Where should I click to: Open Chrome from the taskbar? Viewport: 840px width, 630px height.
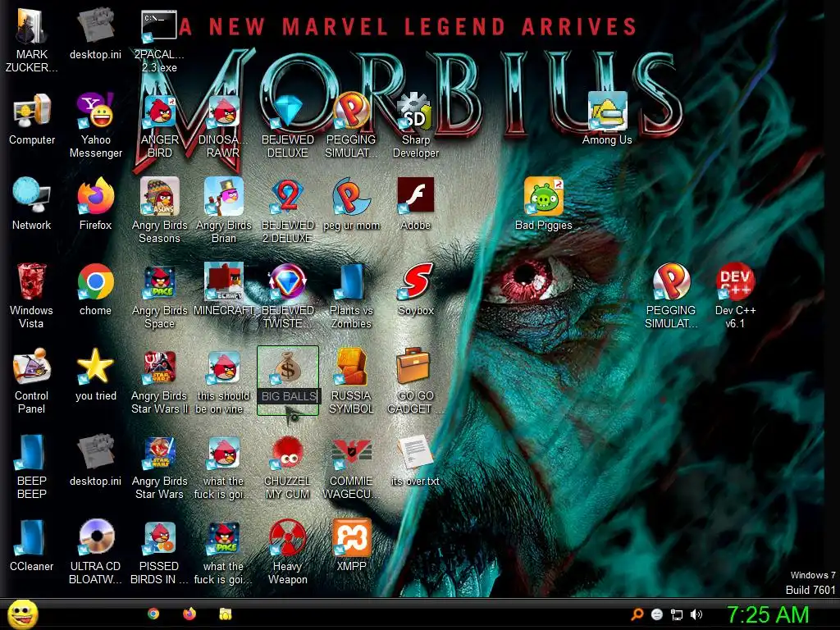click(x=153, y=614)
